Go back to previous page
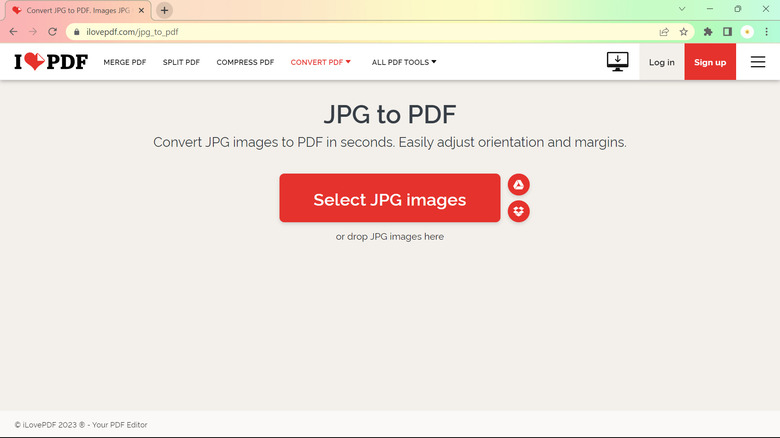This screenshot has height=438, width=780. coord(13,32)
